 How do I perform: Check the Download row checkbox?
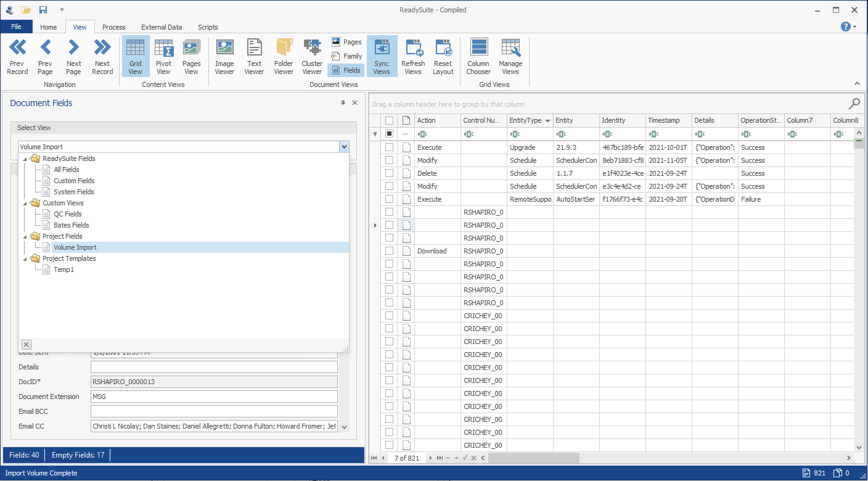[x=389, y=251]
